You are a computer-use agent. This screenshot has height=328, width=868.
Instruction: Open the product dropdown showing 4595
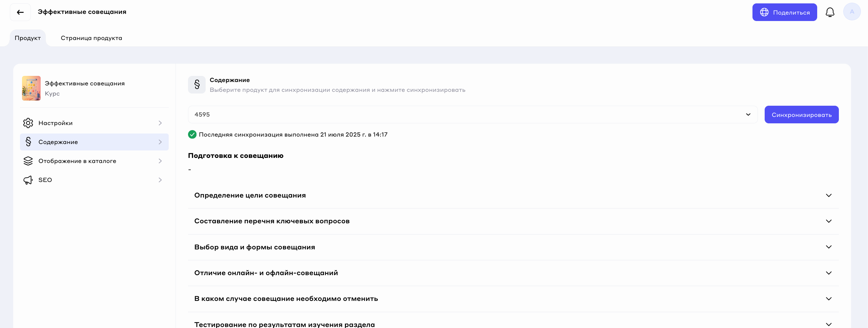(472, 115)
